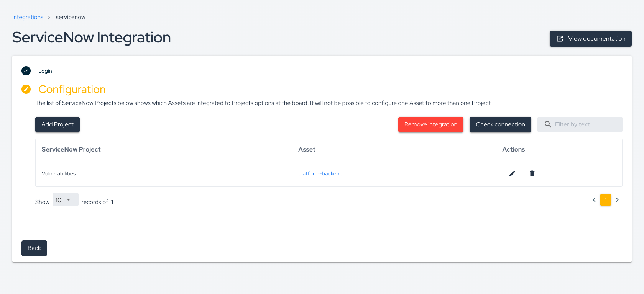Click the Login step checkmark icon
Viewport: 644px width, 294px height.
point(26,71)
